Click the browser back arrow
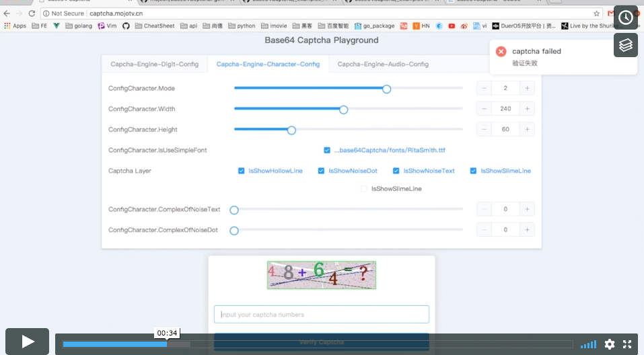The width and height of the screenshot is (644, 355). [x=7, y=13]
